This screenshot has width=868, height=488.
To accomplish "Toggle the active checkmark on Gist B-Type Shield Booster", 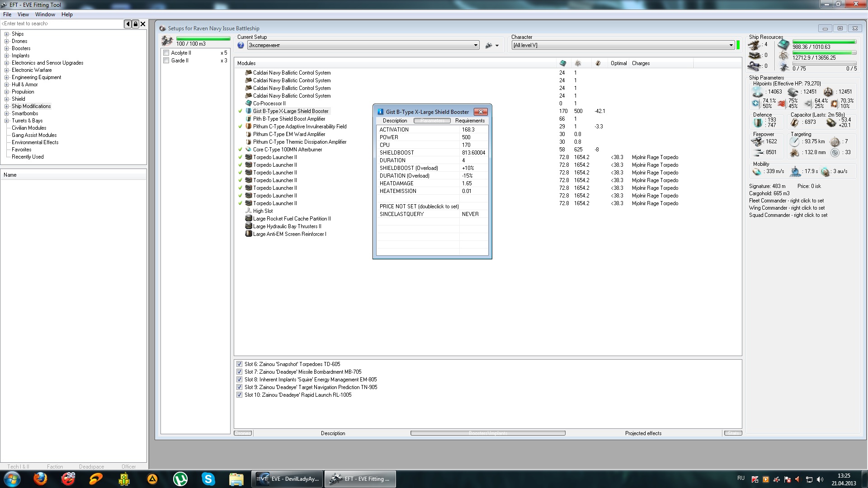I will pos(241,111).
